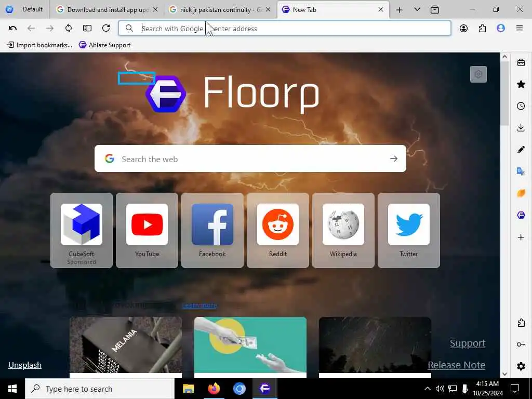
Task: Open the Reddit shortcut tile
Action: (278, 230)
